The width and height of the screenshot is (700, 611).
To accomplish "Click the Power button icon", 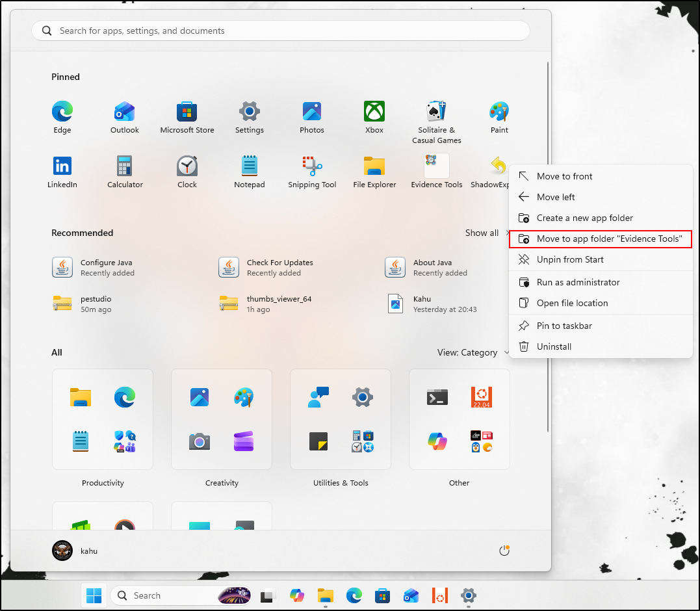I will (504, 551).
